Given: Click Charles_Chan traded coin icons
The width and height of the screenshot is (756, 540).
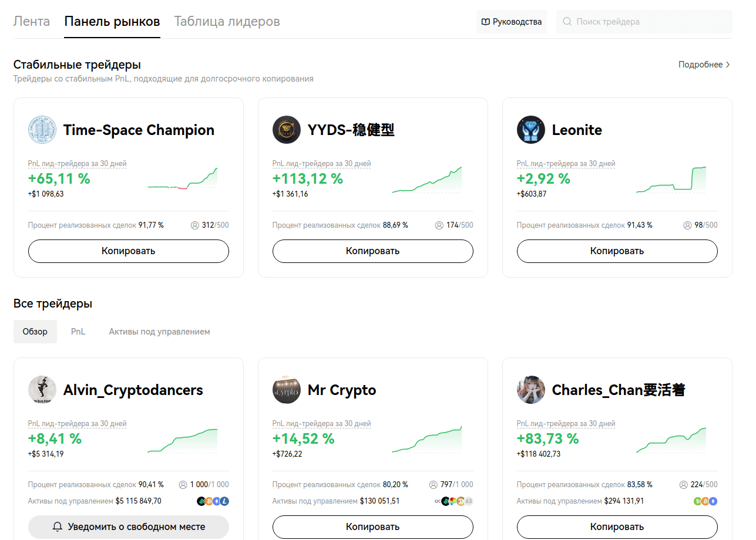Looking at the screenshot, I should 705,501.
